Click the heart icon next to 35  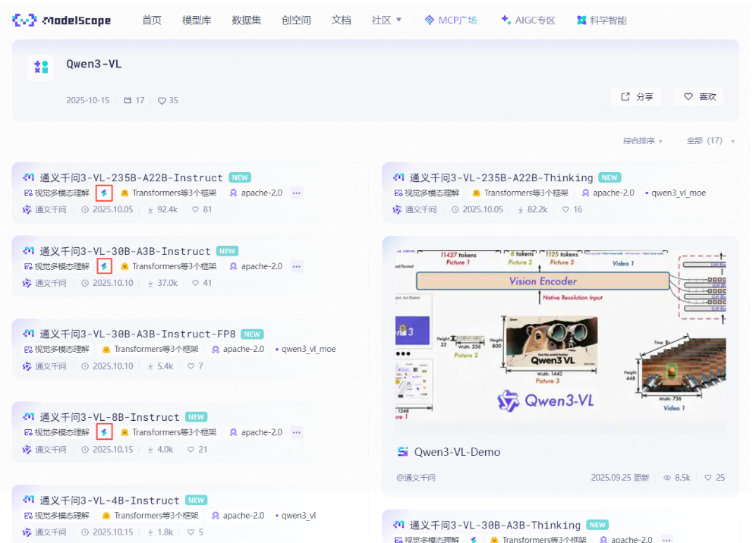(162, 101)
